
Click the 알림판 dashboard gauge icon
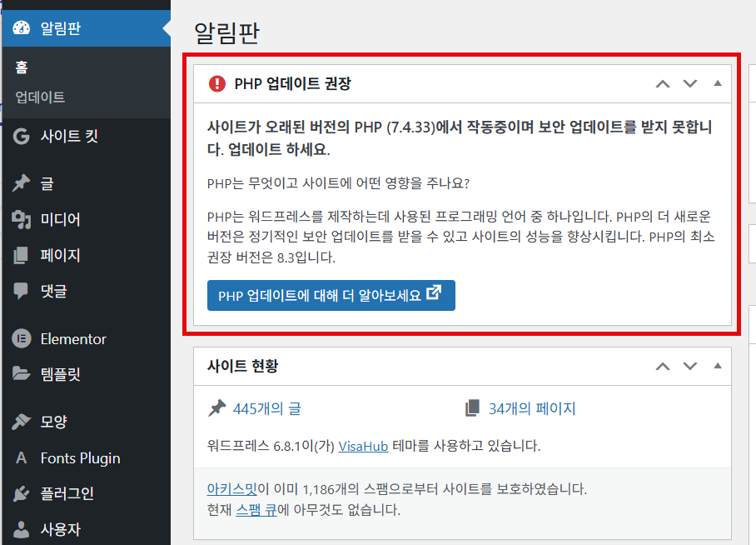[x=21, y=28]
